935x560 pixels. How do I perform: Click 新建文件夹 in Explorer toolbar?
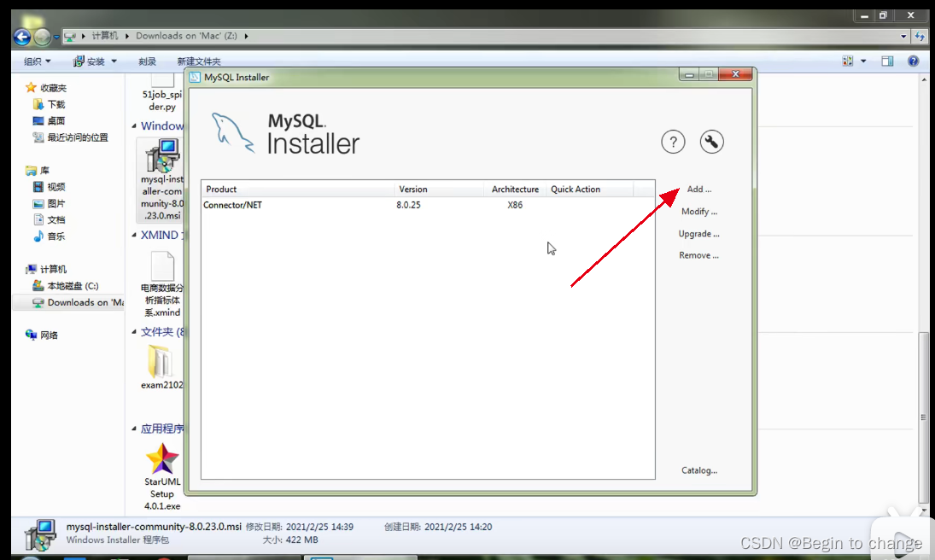tap(199, 61)
